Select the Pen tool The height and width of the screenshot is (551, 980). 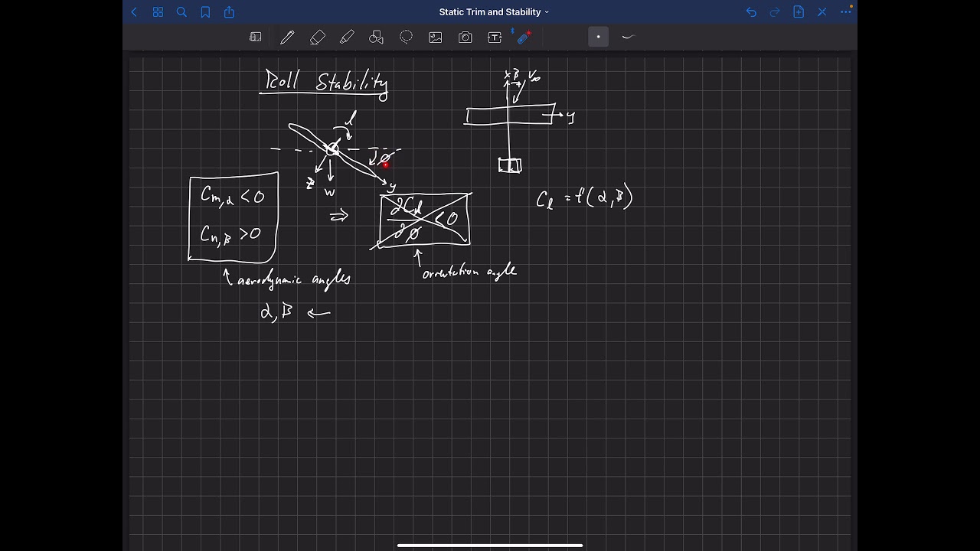pyautogui.click(x=287, y=37)
